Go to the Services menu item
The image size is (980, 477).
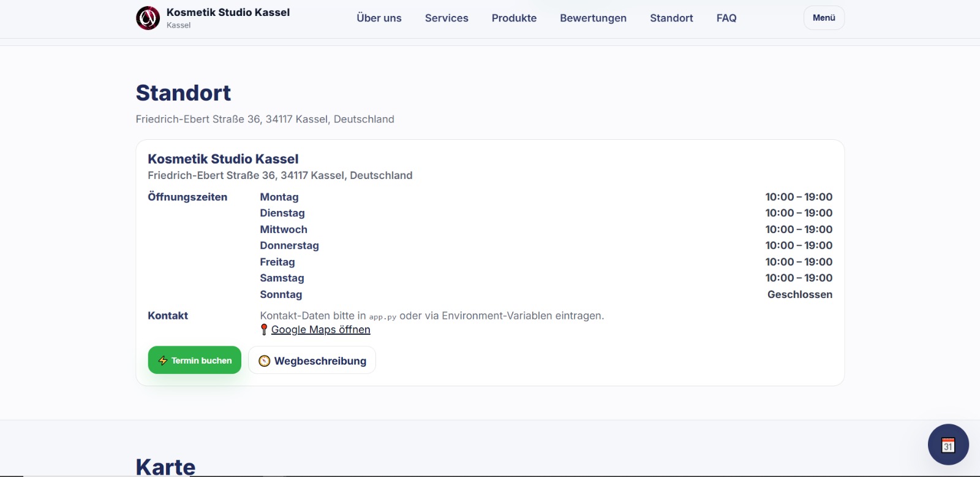click(x=447, y=18)
